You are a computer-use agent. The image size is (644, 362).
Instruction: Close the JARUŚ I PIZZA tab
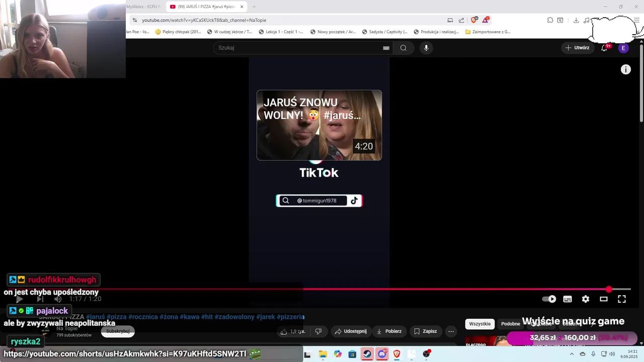click(x=242, y=7)
